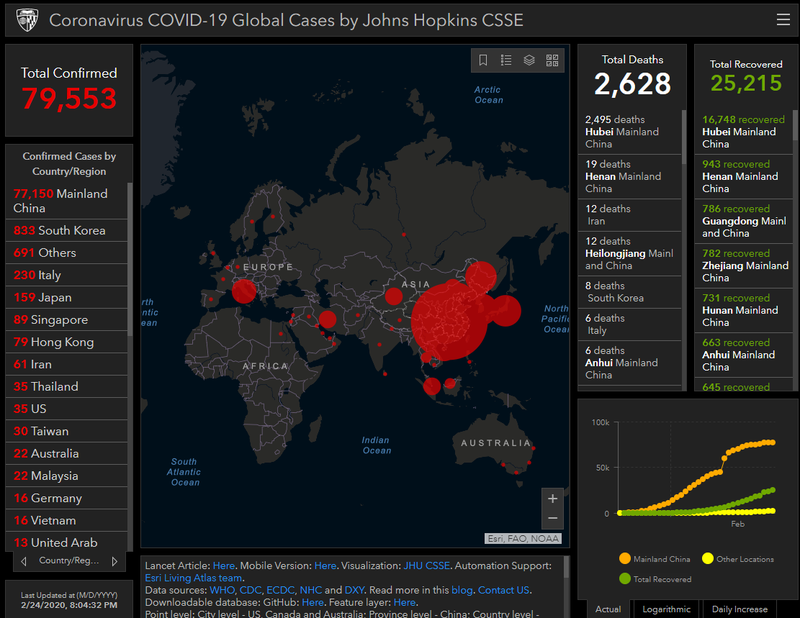This screenshot has height=618, width=800.
Task: Select 19 deaths Henan entry
Action: (x=630, y=176)
